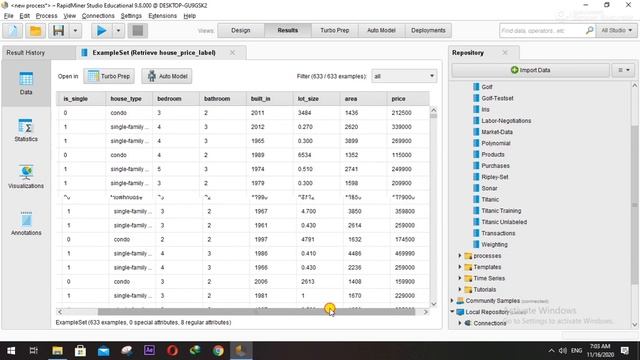640x360 pixels.
Task: Click the data table horizontal scrollbar
Action: pyautogui.click(x=256, y=312)
